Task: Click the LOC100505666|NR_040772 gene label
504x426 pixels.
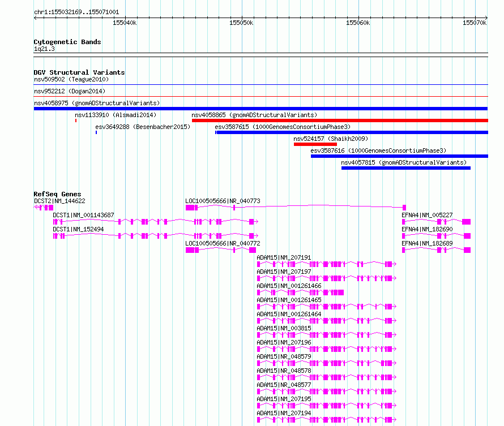Action: 223,243
